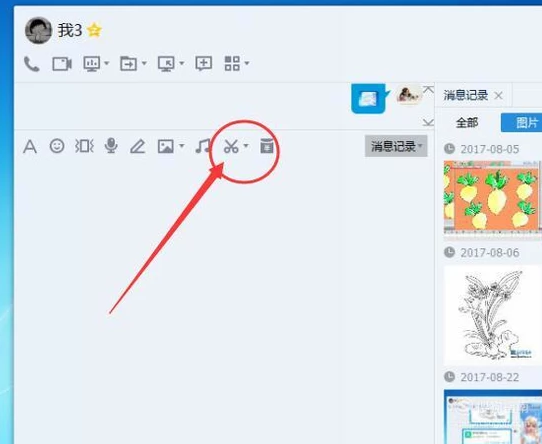The width and height of the screenshot is (542, 444).
Task: Click the sender avatar beside message bubble
Action: [409, 94]
